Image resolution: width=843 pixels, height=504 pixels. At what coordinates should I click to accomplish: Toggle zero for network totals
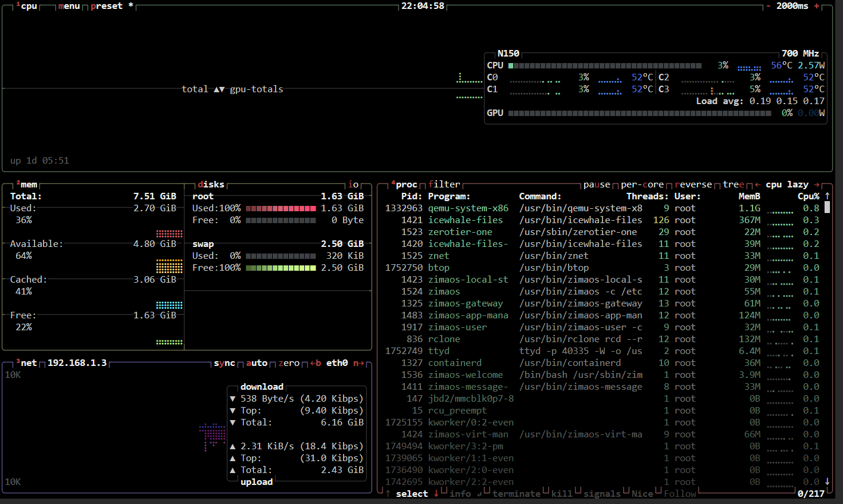tap(289, 363)
